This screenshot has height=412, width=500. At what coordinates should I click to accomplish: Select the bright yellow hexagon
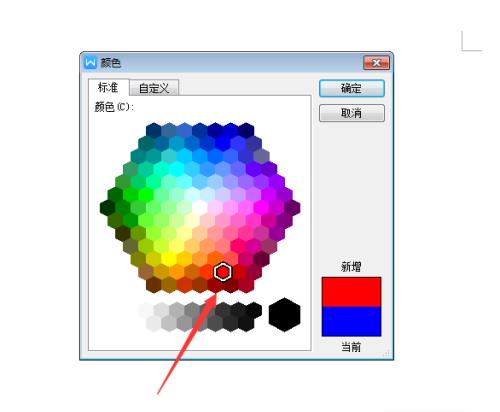(x=169, y=259)
